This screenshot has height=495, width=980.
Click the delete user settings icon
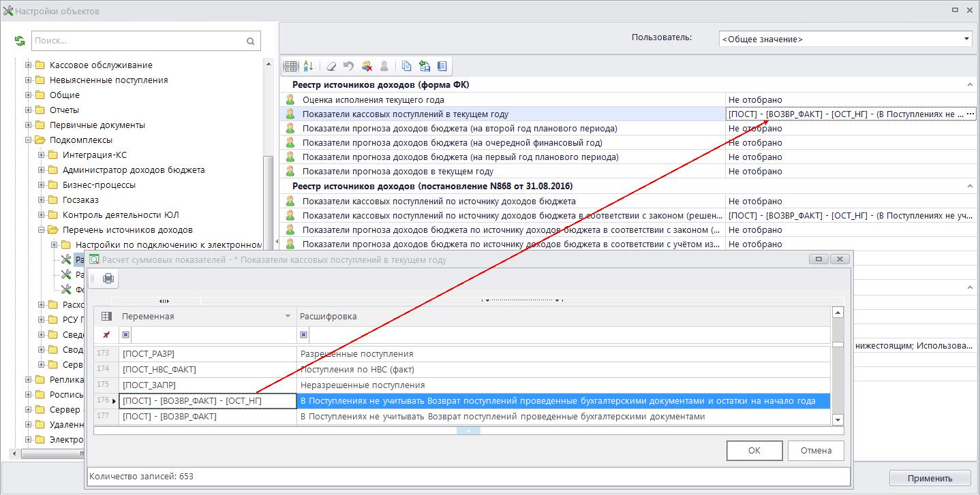click(367, 66)
